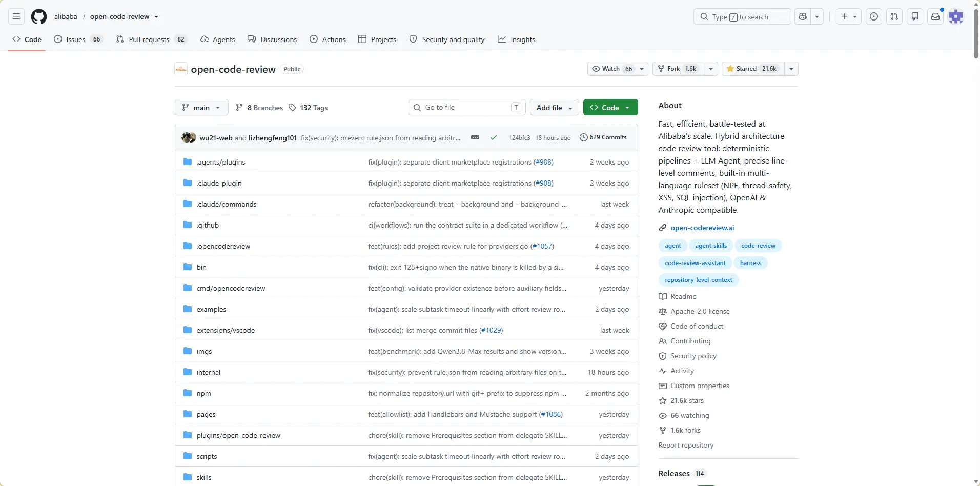Fork the repository with Fork button
This screenshot has height=486, width=980.
(678, 69)
